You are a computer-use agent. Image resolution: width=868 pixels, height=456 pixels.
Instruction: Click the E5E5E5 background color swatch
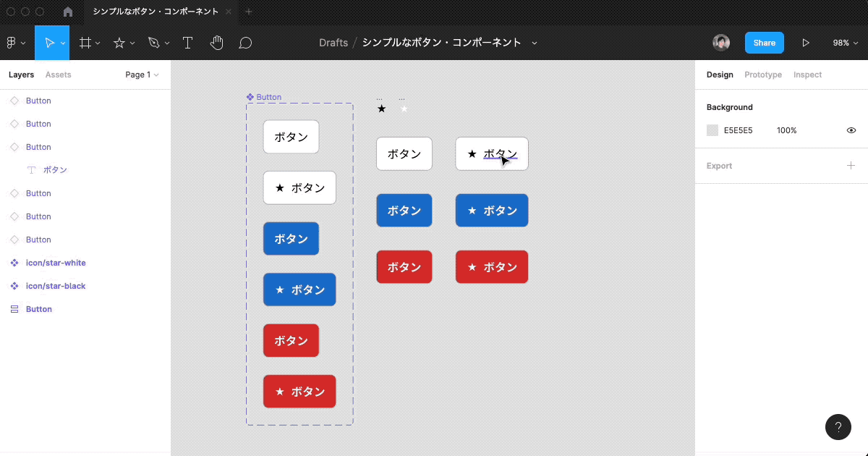(x=712, y=130)
